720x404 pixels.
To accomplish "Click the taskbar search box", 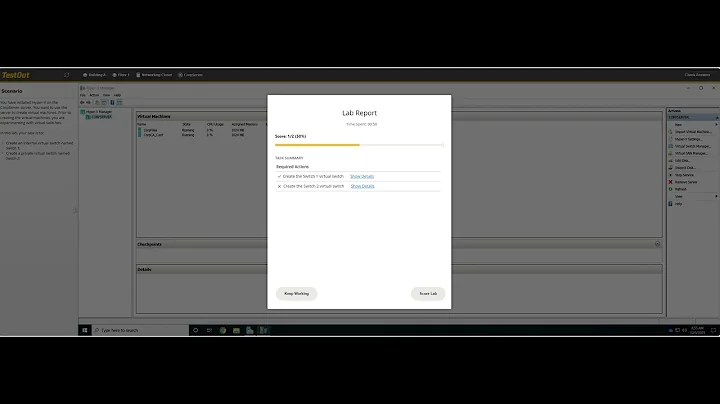I will pyautogui.click(x=140, y=330).
